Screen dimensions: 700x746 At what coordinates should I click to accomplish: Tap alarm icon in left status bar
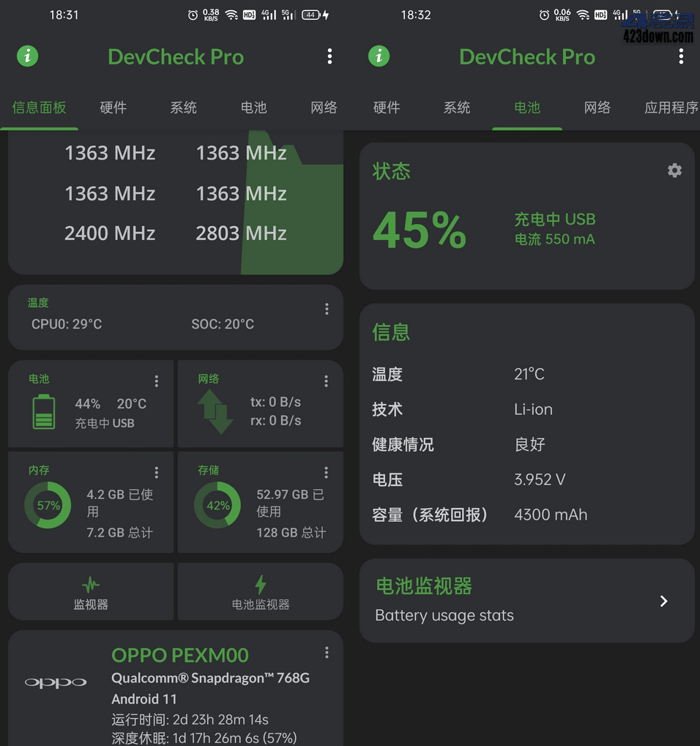(x=193, y=15)
